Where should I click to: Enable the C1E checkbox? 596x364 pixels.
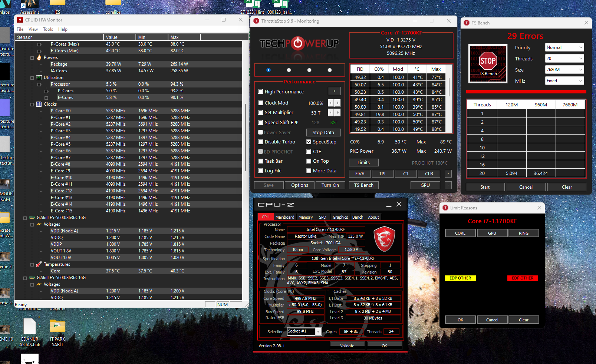[309, 152]
